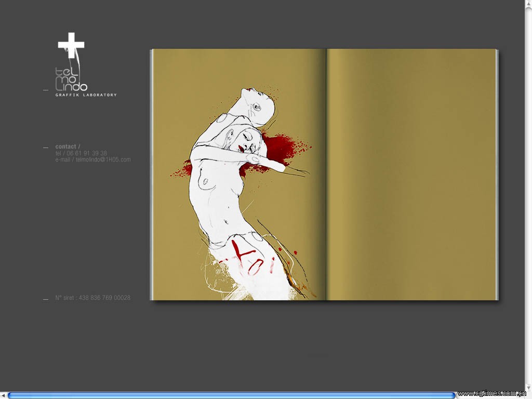Click the dash marker beside N° siret
Screen dimensions: 532x399
pyautogui.click(x=46, y=299)
